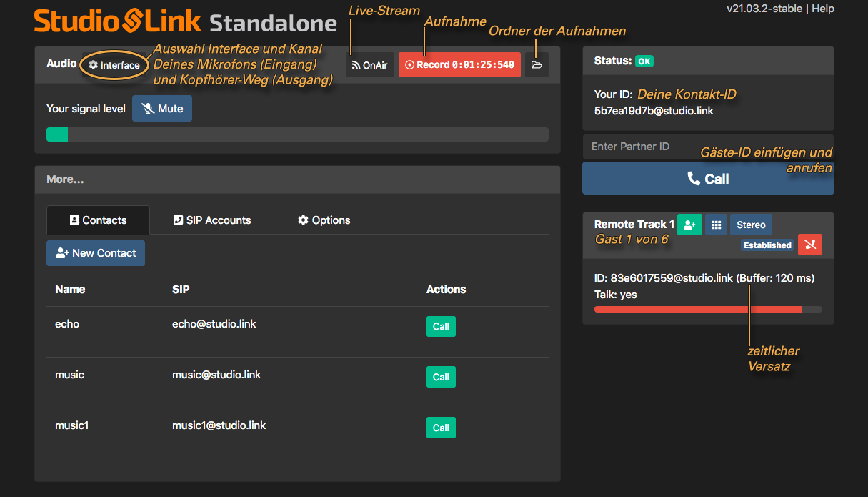Select the echo@studio.link SIP address

click(x=214, y=324)
